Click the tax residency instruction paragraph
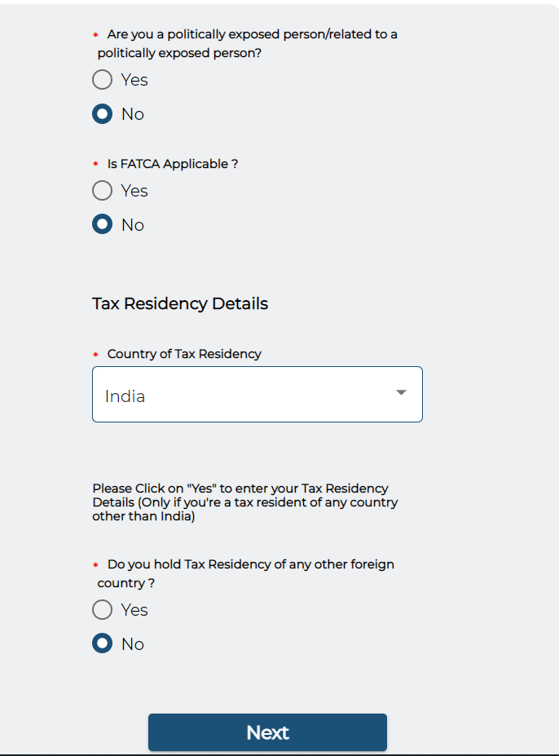The width and height of the screenshot is (559, 756). pyautogui.click(x=244, y=502)
